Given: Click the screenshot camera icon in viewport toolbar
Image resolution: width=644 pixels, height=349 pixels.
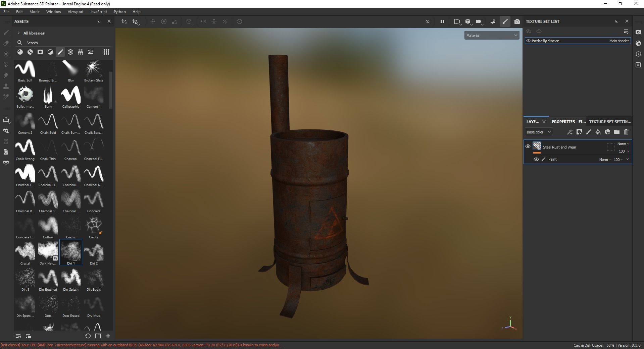Looking at the screenshot, I should (x=517, y=21).
